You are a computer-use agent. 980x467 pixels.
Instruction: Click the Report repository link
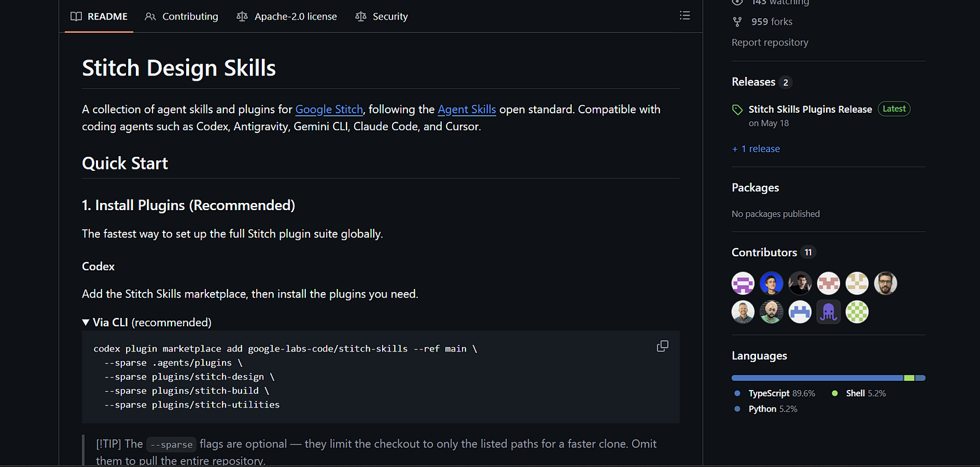[770, 42]
